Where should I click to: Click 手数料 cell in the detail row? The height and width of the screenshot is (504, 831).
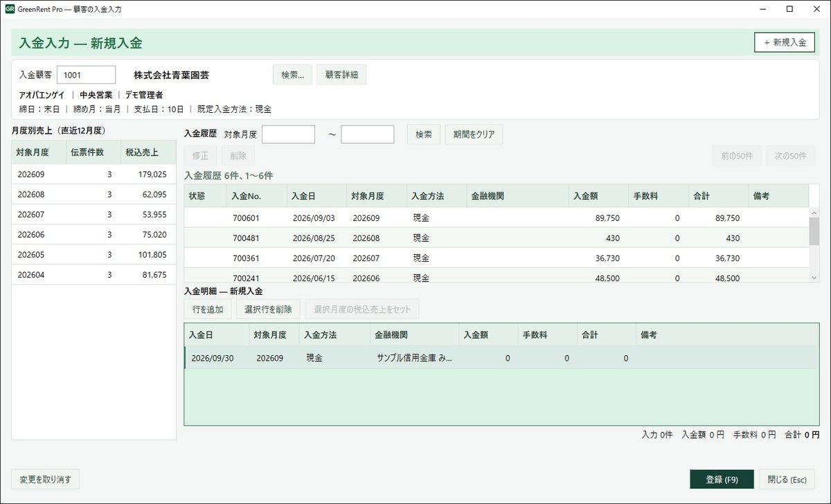547,358
